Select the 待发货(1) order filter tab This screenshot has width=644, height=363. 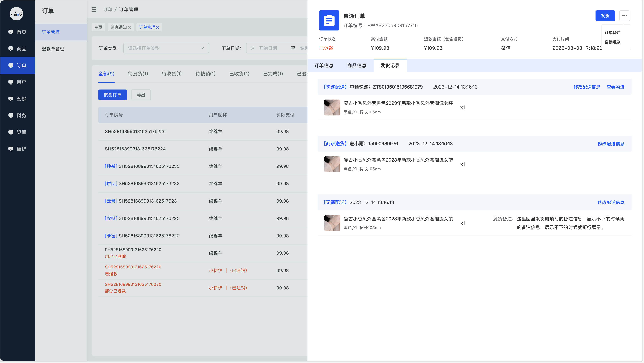[138, 74]
